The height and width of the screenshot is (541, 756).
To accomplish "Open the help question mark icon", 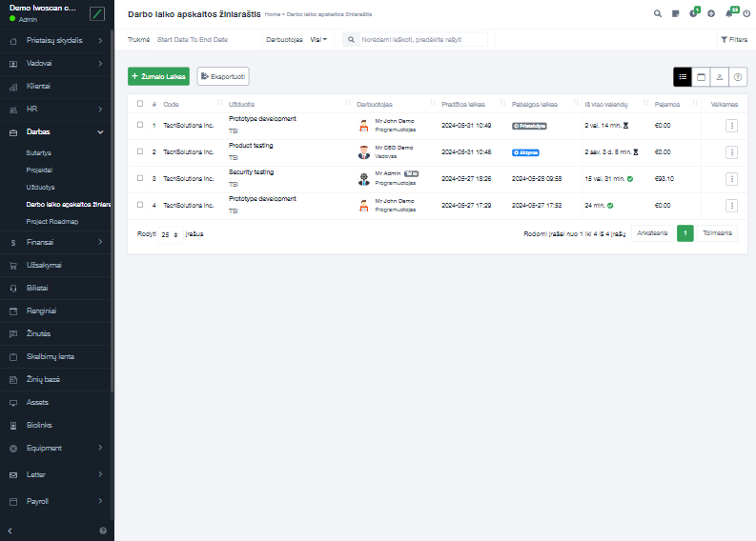I will 738,76.
